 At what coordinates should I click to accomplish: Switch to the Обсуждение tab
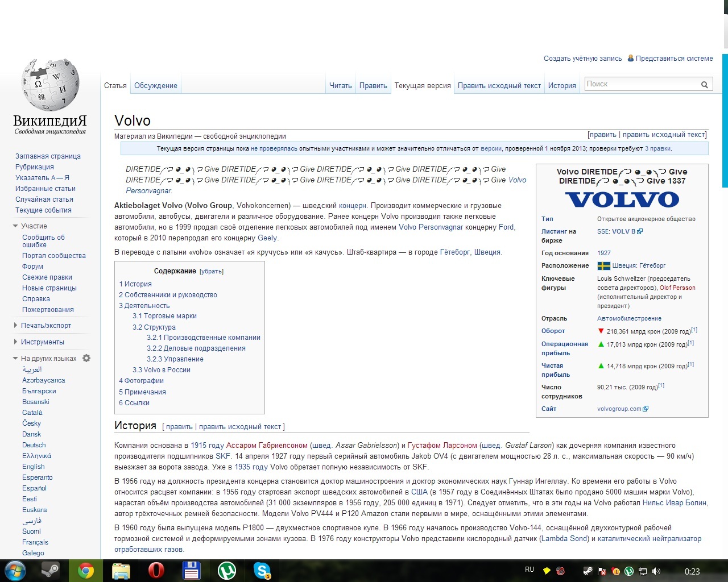point(156,86)
